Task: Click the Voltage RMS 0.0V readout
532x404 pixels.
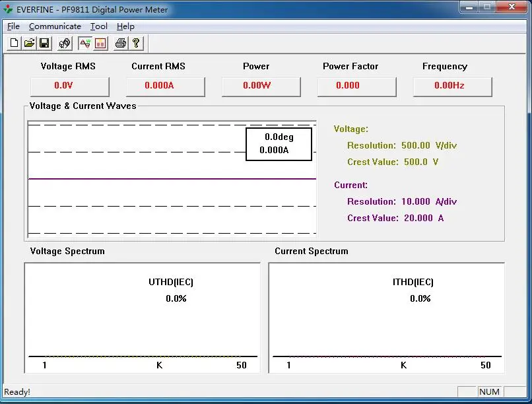Action: point(70,86)
